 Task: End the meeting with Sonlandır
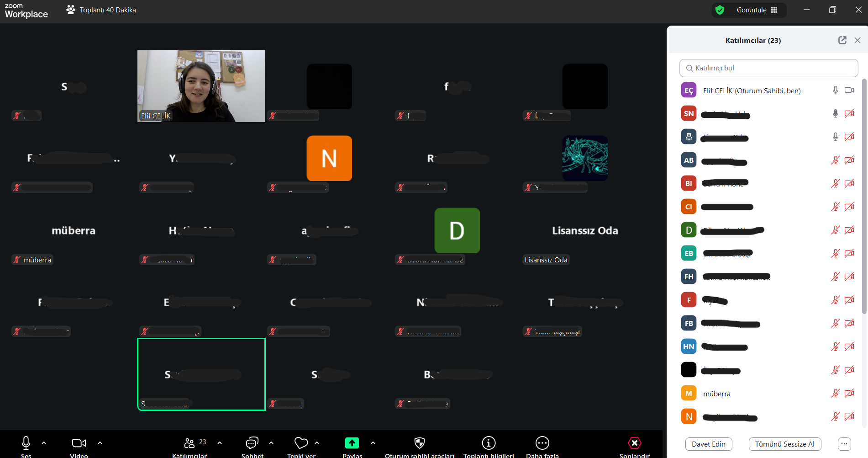tap(634, 443)
